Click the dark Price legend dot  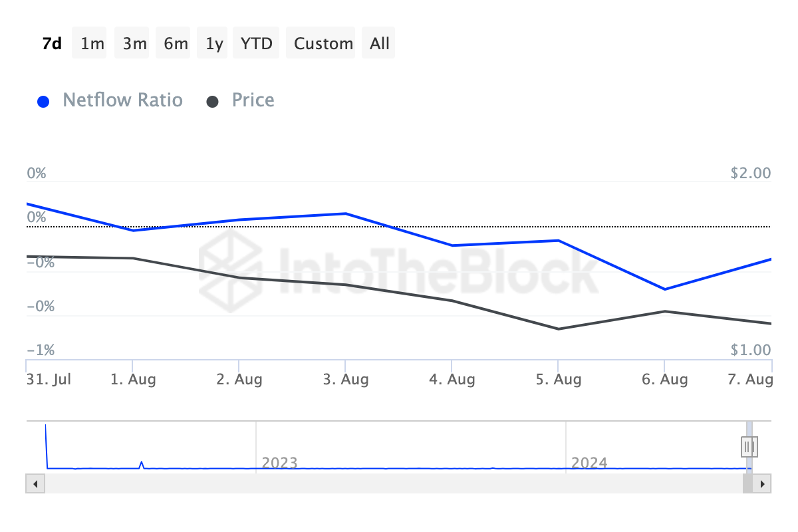pyautogui.click(x=213, y=102)
